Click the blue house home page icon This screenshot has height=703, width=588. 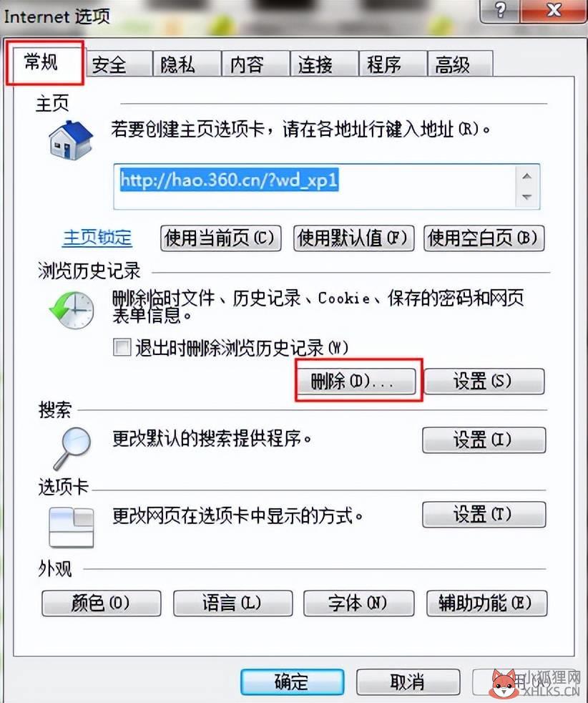pyautogui.click(x=71, y=140)
